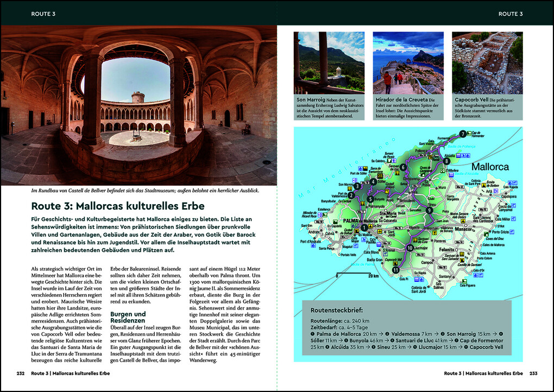
Task: Click the left footer 'Route 3 | Mallorcas kulturelles Erbe'
Action: pyautogui.click(x=70, y=374)
